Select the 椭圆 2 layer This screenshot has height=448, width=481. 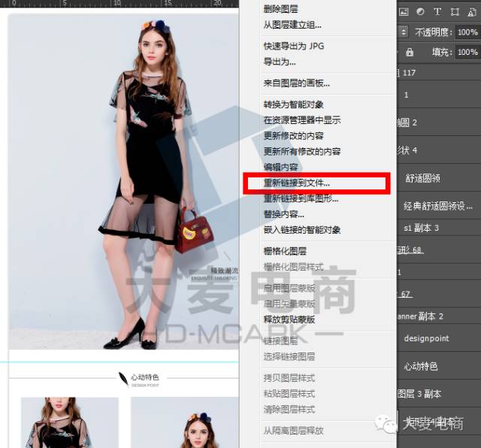pyautogui.click(x=439, y=123)
